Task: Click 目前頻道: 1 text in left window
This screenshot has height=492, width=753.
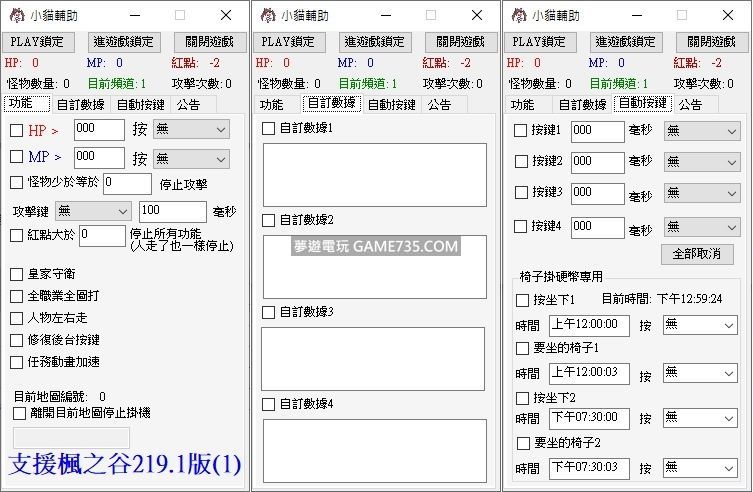Action: (x=117, y=84)
